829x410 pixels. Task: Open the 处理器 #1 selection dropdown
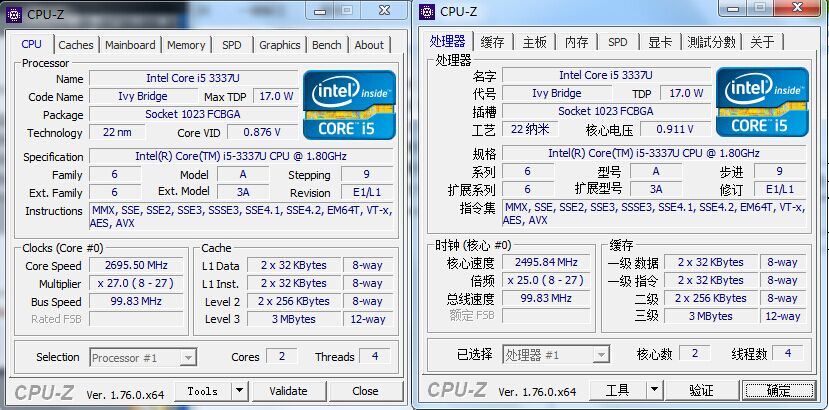click(556, 355)
